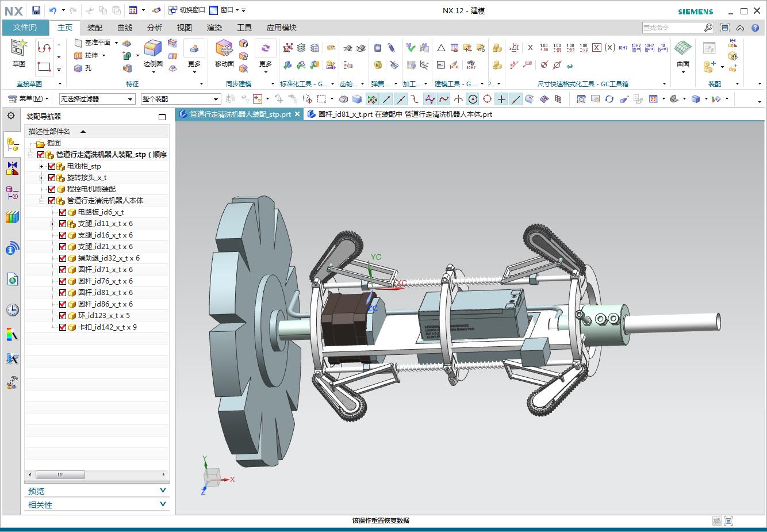Click 更多 under the Feature group
The image size is (767, 532).
(194, 56)
